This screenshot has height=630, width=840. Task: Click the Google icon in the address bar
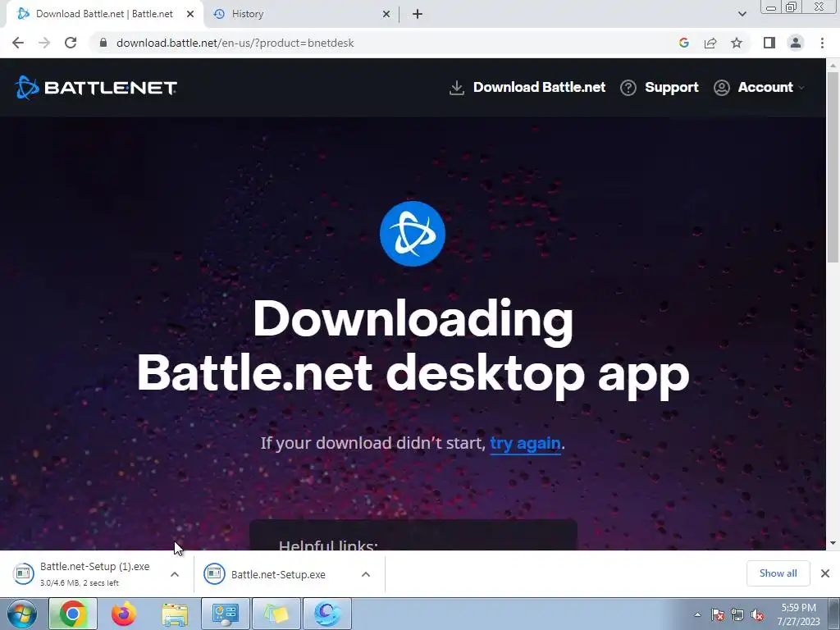[x=683, y=43]
